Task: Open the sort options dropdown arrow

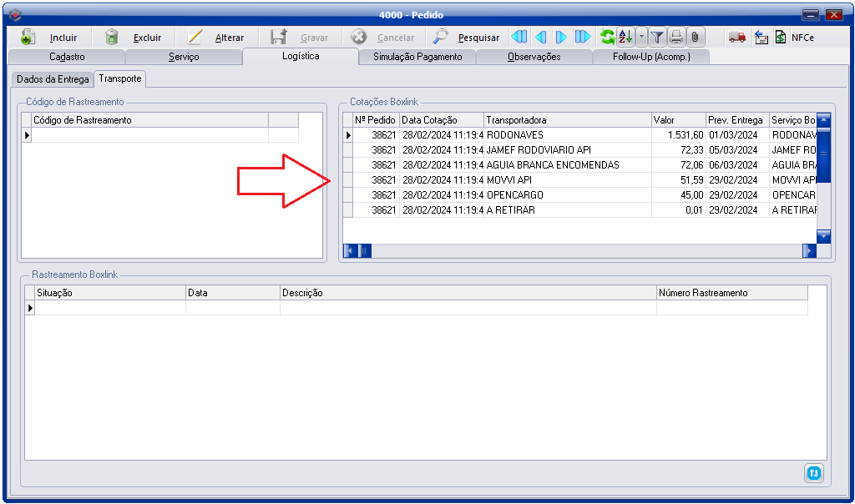Action: click(x=640, y=38)
